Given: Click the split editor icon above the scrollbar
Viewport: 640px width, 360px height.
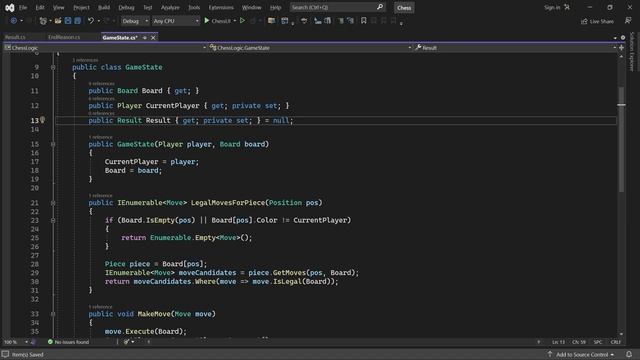Looking at the screenshot, I should (x=621, y=48).
